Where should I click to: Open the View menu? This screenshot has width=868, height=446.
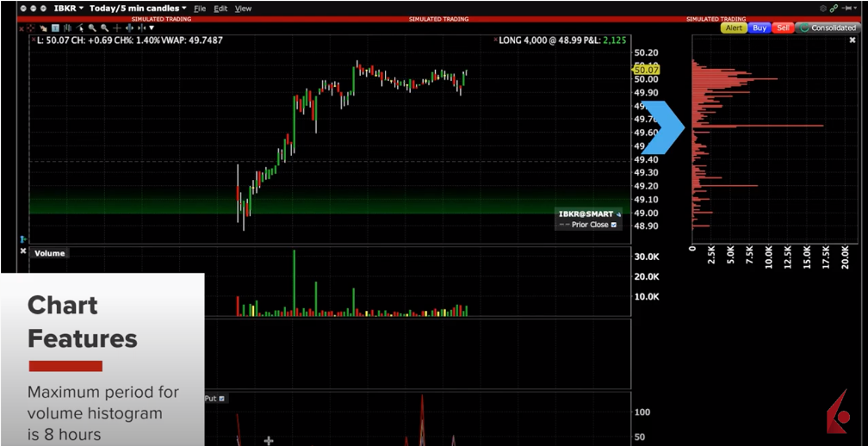243,8
